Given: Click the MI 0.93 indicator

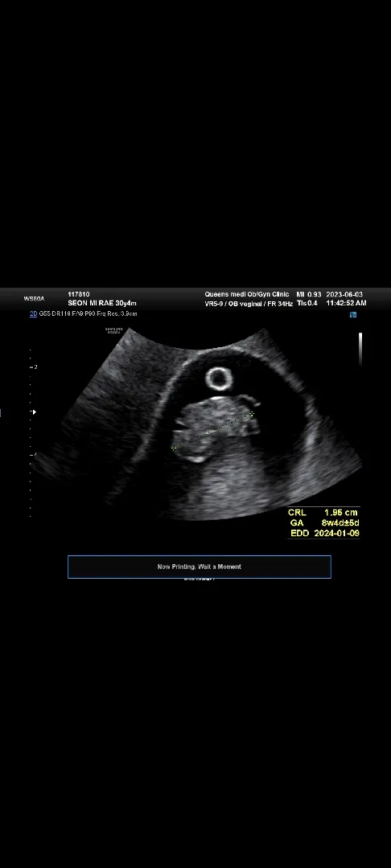Looking at the screenshot, I should [309, 294].
